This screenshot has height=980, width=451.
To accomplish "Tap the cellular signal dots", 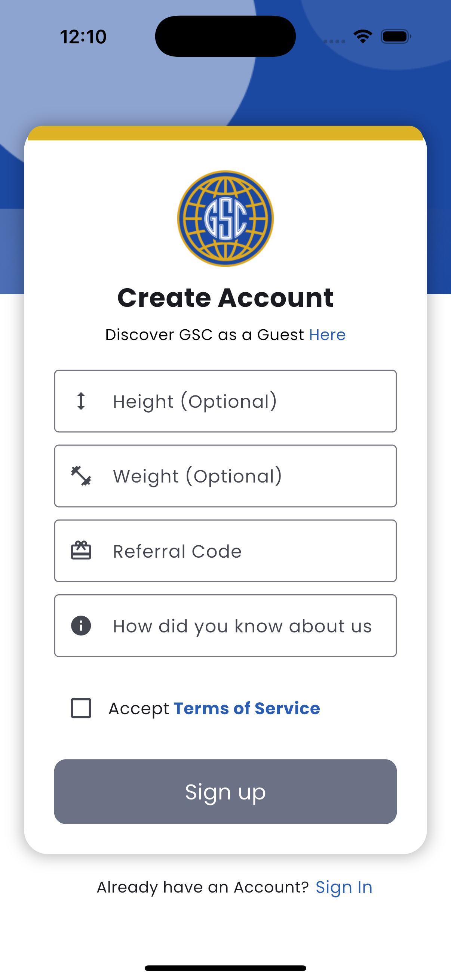I will click(334, 41).
